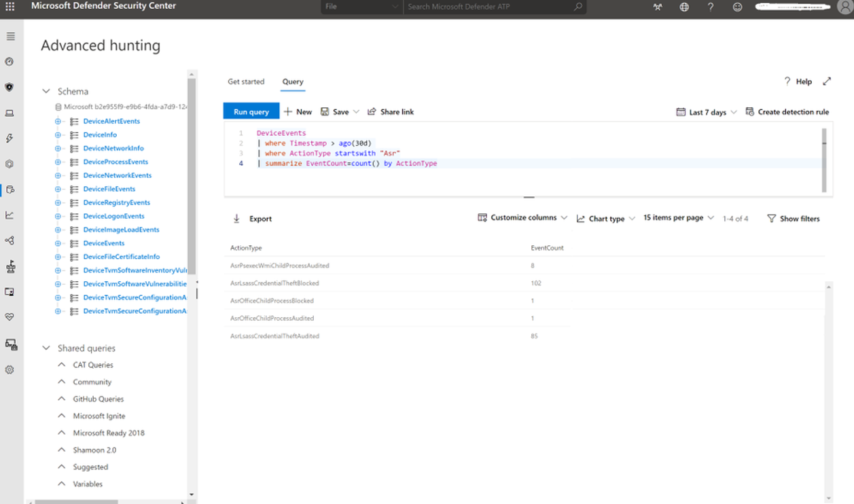Select DeviceEvents in the schema
This screenshot has height=504, width=854.
point(104,243)
